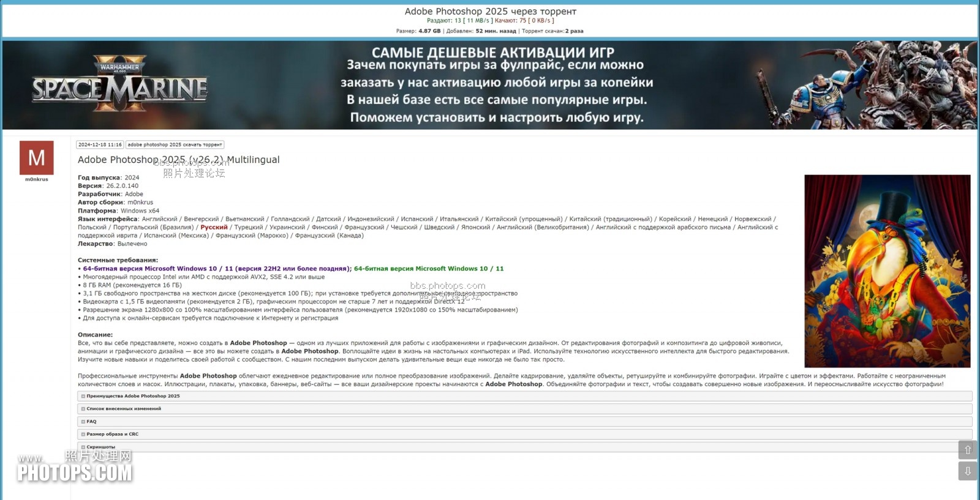Click the highlighted 'Русский' language text

coord(214,227)
